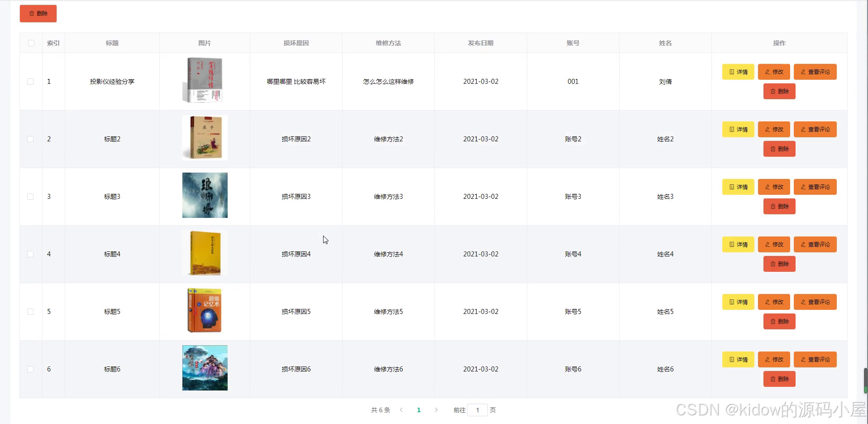The height and width of the screenshot is (424, 868).
Task: Click the yellow book thumbnail in row 4
Action: [205, 253]
